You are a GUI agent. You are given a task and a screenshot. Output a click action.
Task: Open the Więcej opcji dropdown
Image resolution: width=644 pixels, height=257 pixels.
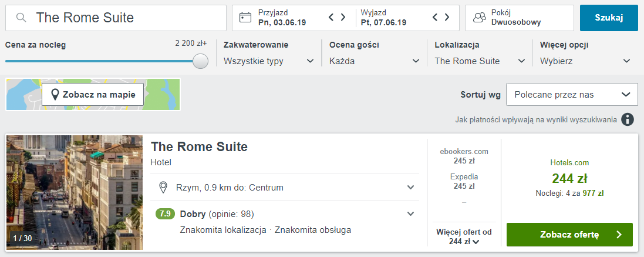click(585, 61)
